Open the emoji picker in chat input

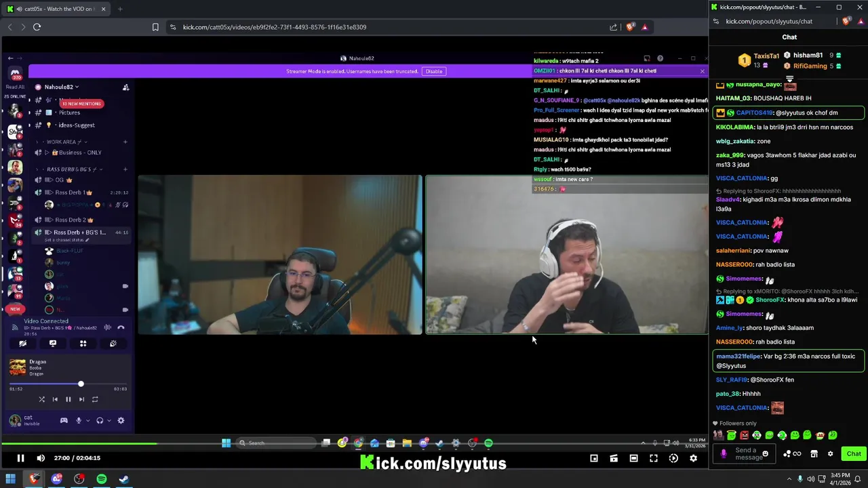(x=766, y=454)
